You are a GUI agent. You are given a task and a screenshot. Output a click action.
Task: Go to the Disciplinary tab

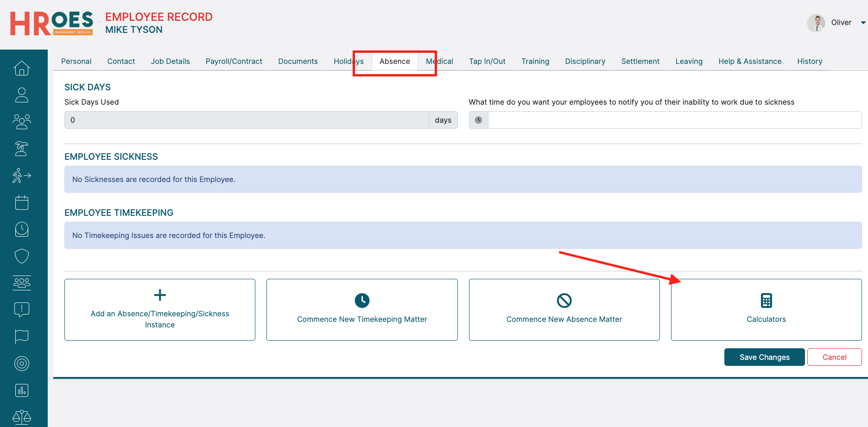point(585,61)
